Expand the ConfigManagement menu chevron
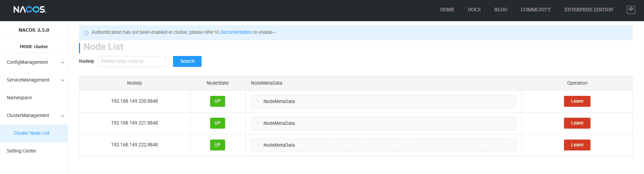Viewport: 644px width, 174px height. pyautogui.click(x=62, y=62)
